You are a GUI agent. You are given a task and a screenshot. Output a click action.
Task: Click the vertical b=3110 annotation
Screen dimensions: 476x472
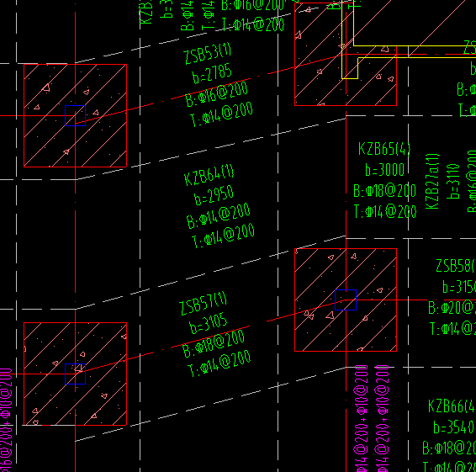tap(454, 182)
